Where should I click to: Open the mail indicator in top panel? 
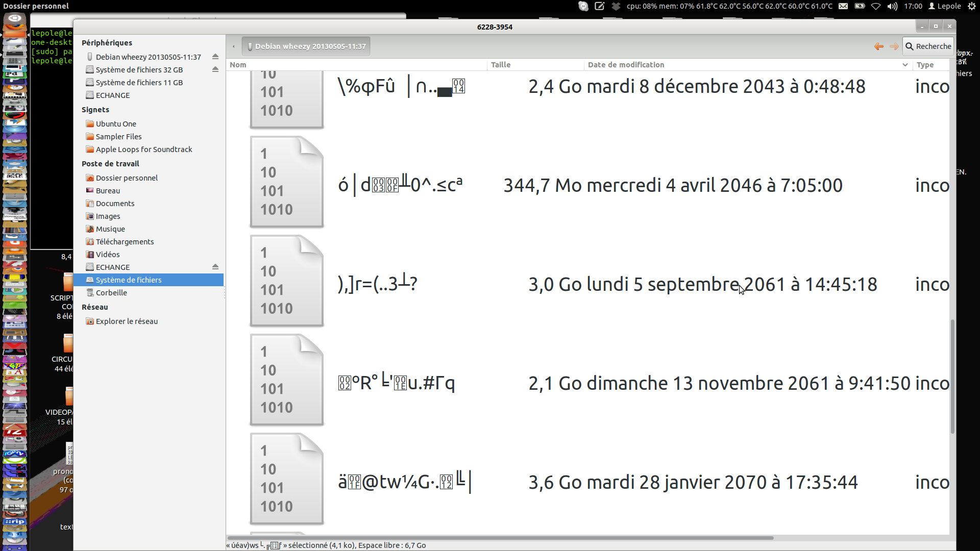pos(843,6)
